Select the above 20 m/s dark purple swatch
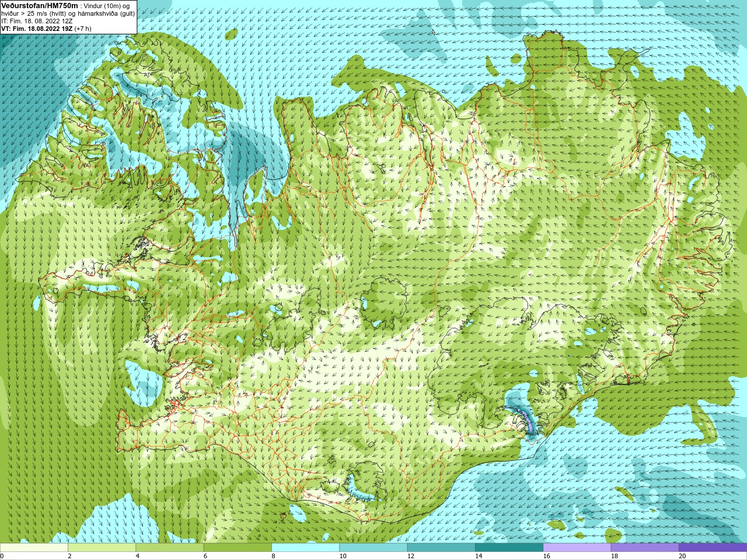The width and height of the screenshot is (747, 560). coord(713,547)
